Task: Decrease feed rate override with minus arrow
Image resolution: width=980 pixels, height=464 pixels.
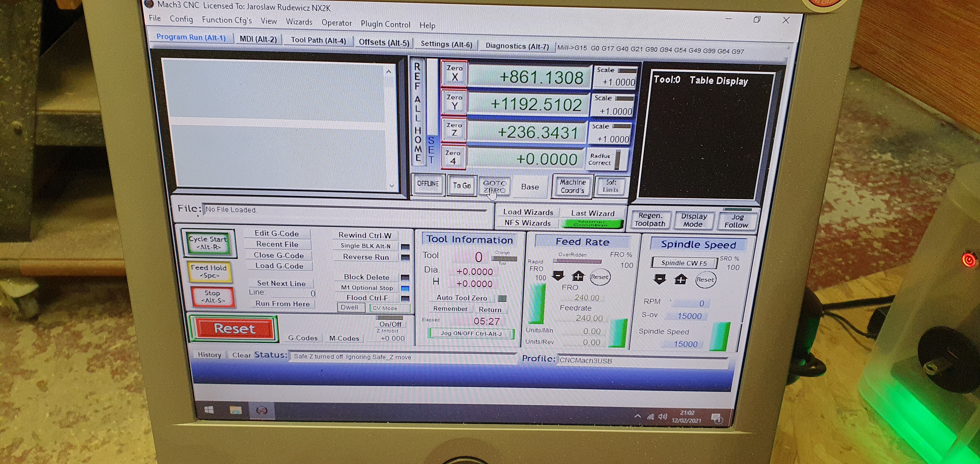Action: [558, 276]
